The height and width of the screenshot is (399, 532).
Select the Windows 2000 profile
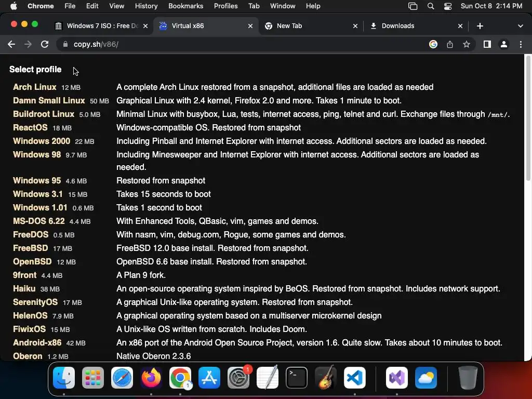pyautogui.click(x=42, y=141)
